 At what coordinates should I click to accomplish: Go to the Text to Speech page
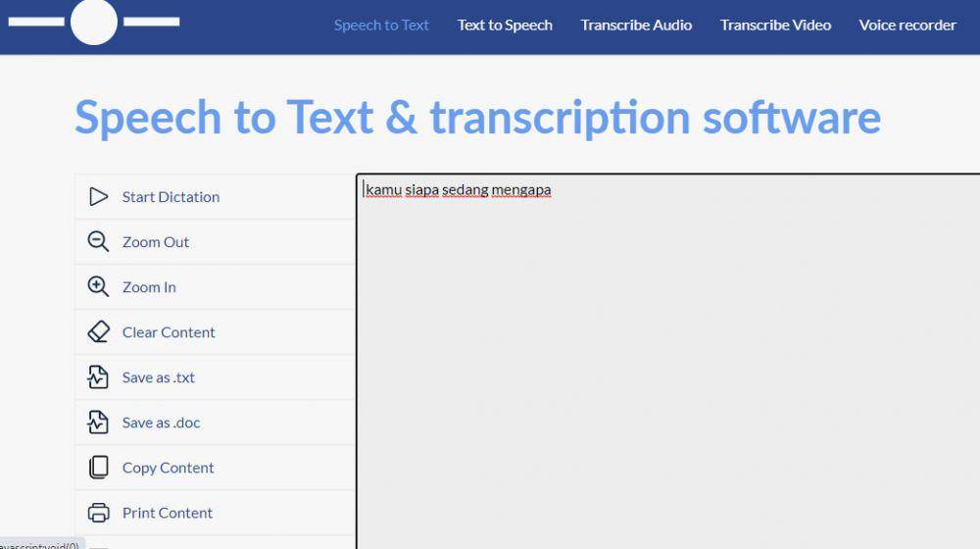click(505, 25)
